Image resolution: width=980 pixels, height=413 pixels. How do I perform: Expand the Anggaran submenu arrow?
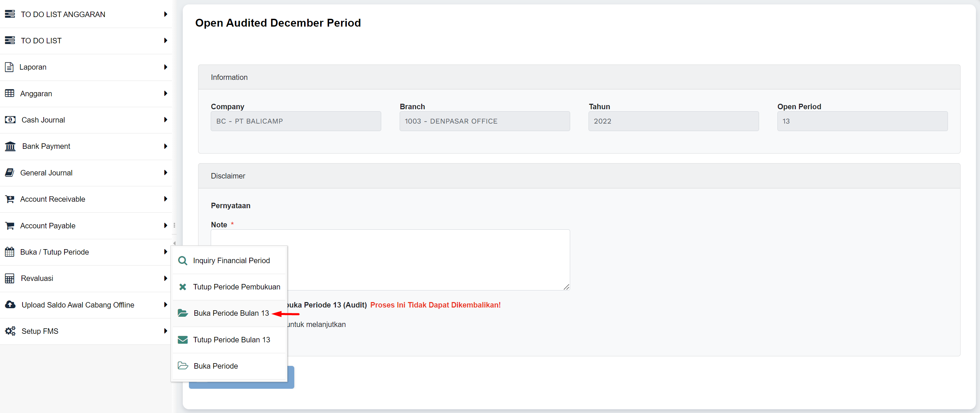[x=165, y=94]
